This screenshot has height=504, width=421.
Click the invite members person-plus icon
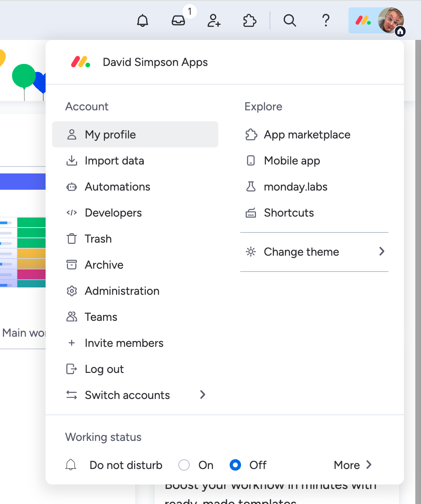click(x=214, y=20)
